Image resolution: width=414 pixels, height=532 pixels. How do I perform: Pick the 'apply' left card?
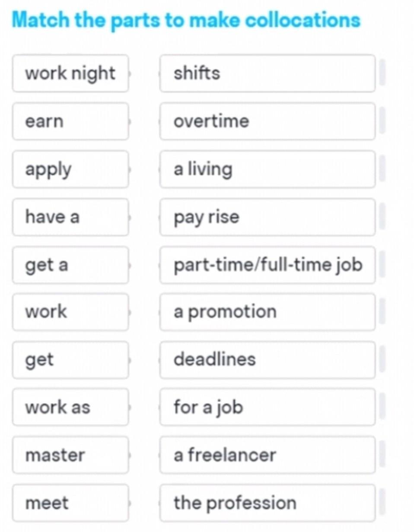70,169
